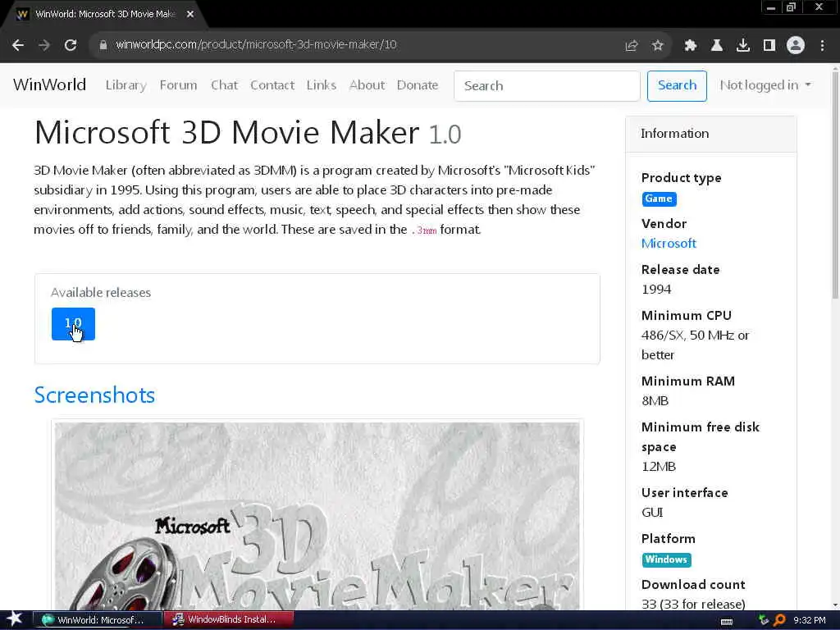The height and width of the screenshot is (630, 840).
Task: Click the '1994' release date value
Action: (x=656, y=290)
